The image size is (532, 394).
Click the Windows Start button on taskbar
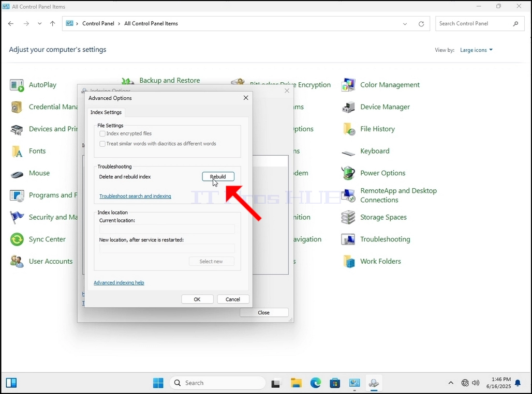(x=158, y=383)
